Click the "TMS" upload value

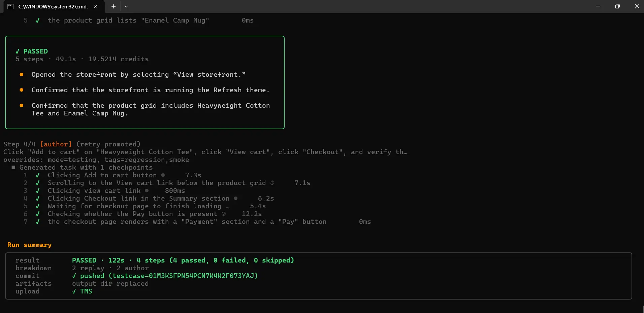(x=86, y=291)
